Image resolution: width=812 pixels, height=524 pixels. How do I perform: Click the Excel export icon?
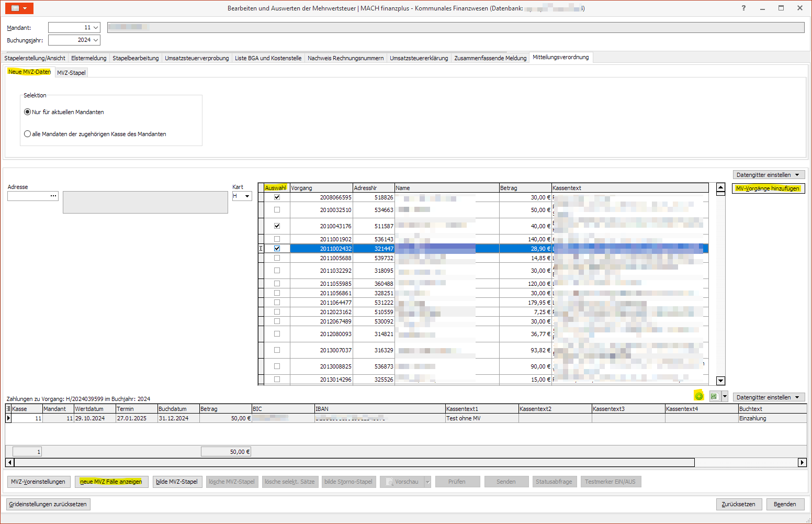click(x=714, y=396)
